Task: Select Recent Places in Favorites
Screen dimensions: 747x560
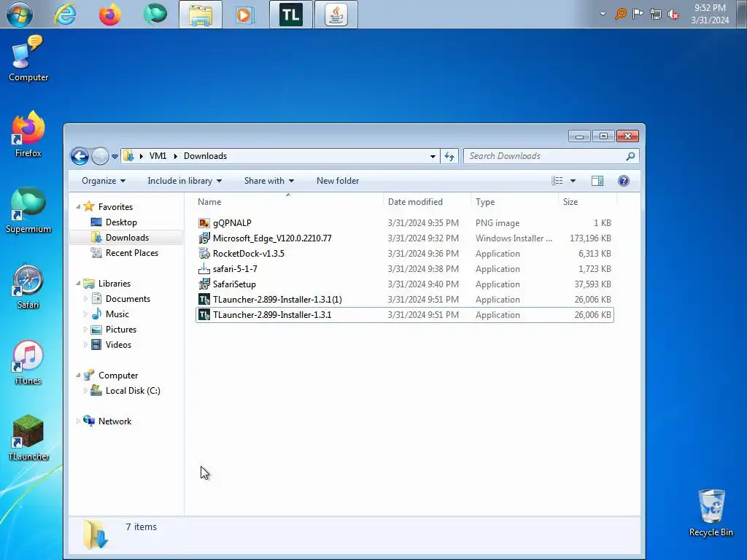Action: click(131, 253)
